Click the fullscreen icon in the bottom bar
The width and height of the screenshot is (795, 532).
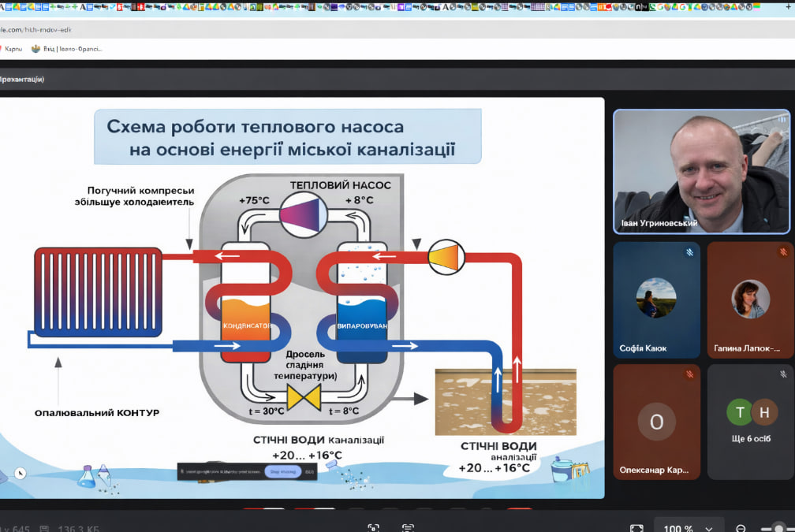point(636,528)
